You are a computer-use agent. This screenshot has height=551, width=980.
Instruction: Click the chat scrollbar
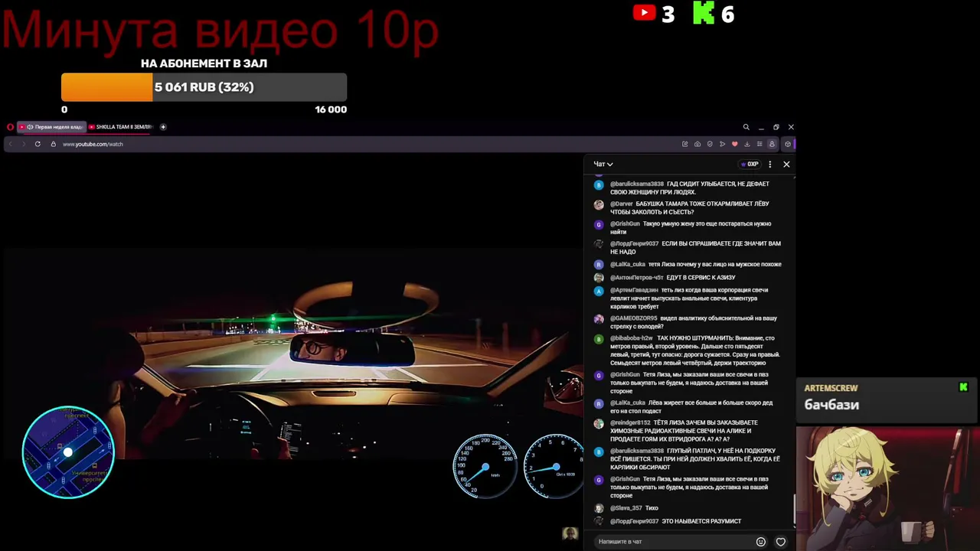click(794, 510)
